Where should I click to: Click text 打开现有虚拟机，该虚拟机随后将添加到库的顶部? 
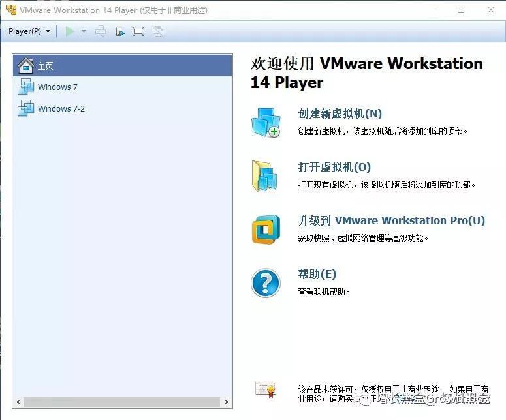(387, 185)
